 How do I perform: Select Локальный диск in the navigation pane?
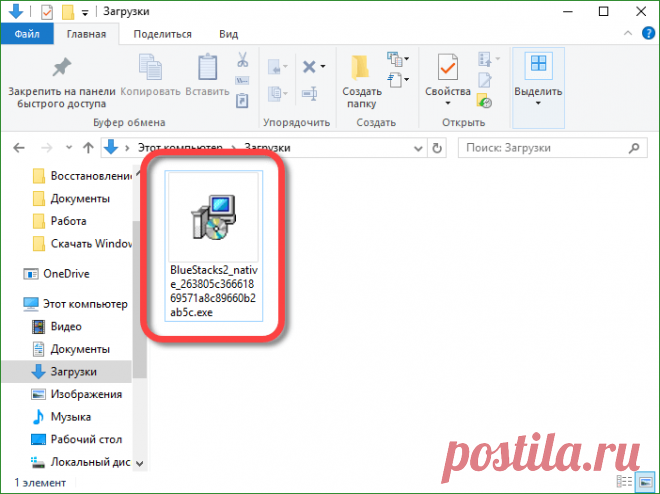pyautogui.click(x=81, y=462)
